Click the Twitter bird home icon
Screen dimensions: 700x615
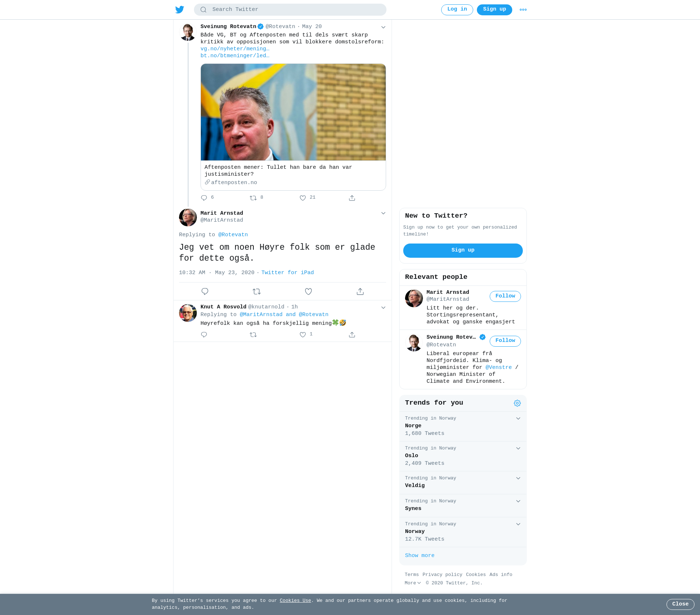point(180,9)
